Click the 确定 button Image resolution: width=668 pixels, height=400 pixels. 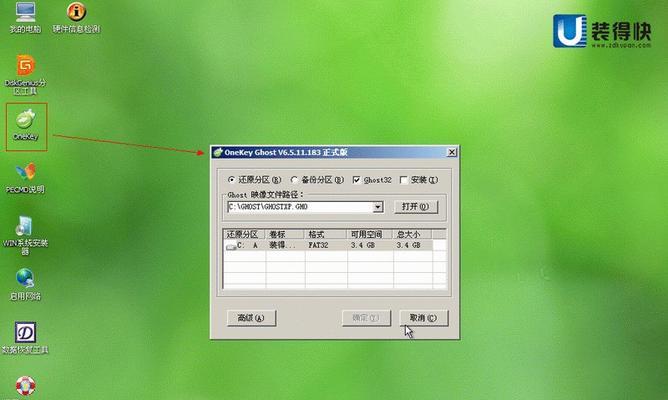click(x=366, y=318)
